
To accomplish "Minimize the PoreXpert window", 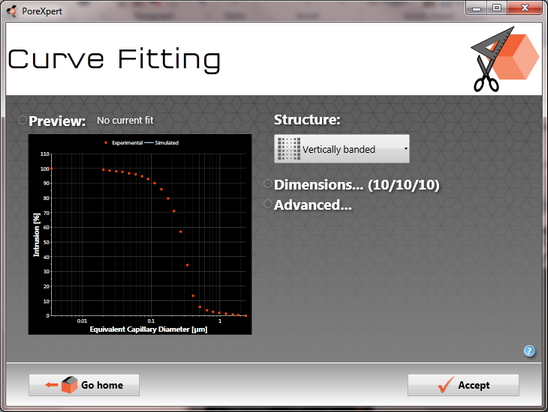I will tap(476, 8).
